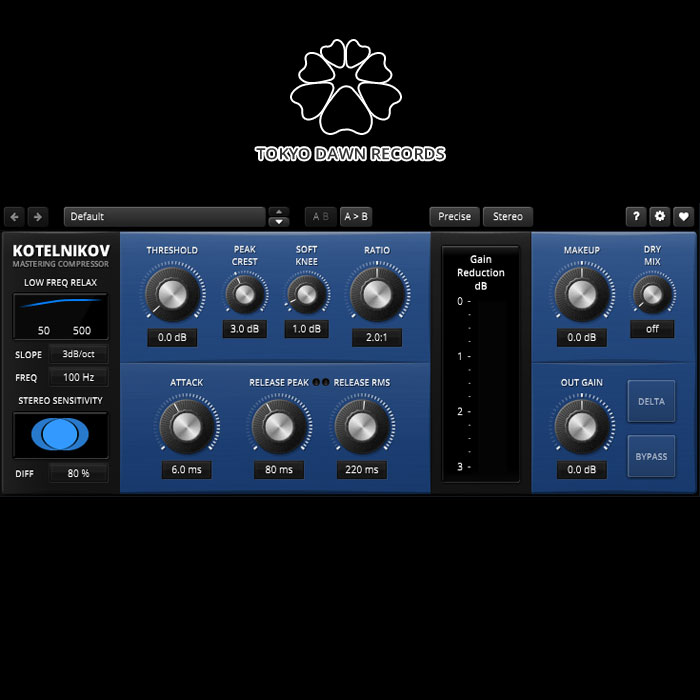Screen dimensions: 700x700
Task: Select the Makeup 0.0 dB value field
Action: coord(582,338)
